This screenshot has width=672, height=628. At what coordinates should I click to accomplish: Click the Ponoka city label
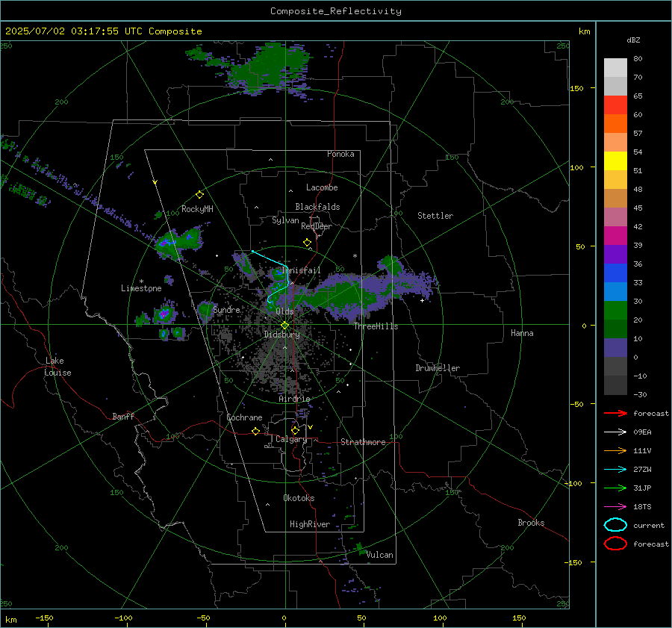click(340, 154)
